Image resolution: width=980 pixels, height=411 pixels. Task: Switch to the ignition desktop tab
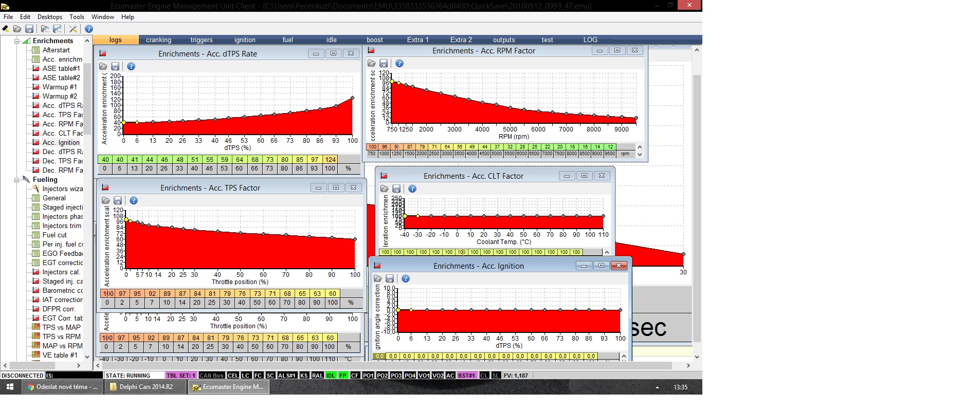coord(245,40)
